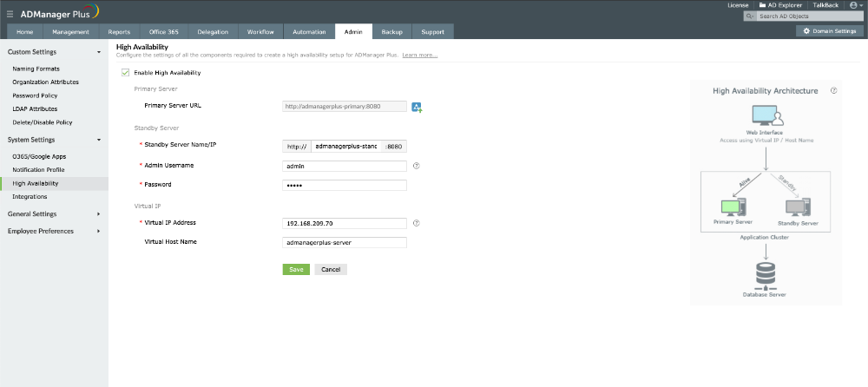Open the Backup tab

(x=392, y=31)
